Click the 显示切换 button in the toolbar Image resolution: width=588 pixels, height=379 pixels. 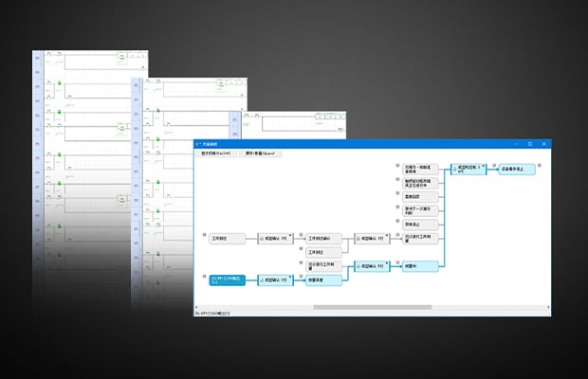[217, 152]
